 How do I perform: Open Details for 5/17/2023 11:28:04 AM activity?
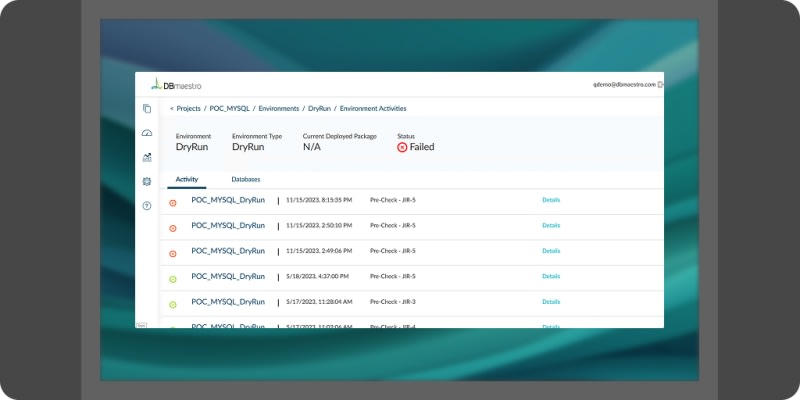[x=551, y=302]
